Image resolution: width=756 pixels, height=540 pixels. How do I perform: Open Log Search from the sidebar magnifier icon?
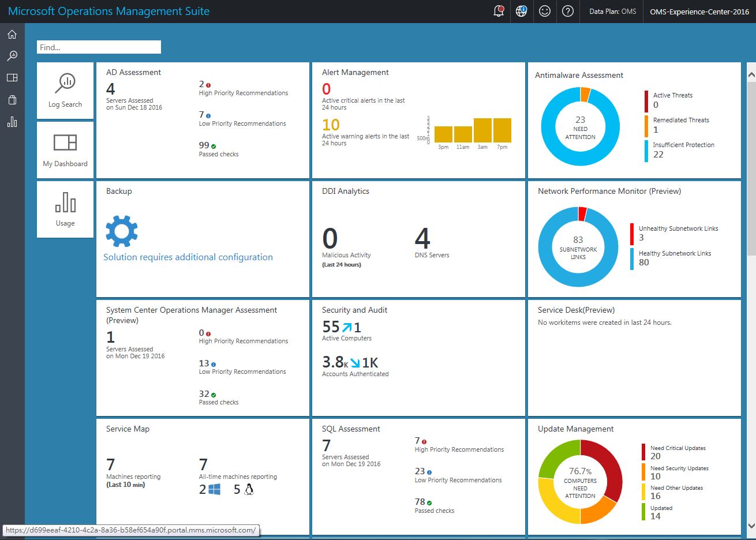click(12, 55)
